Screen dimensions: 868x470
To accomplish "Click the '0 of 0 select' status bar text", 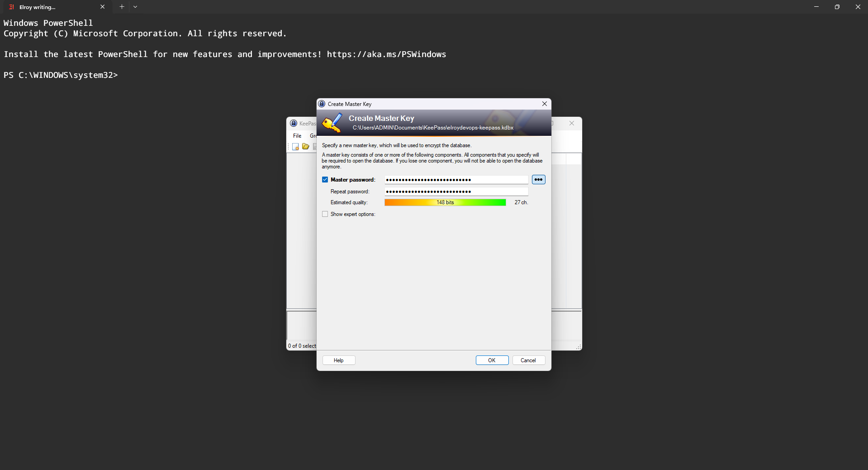I will pyautogui.click(x=302, y=346).
